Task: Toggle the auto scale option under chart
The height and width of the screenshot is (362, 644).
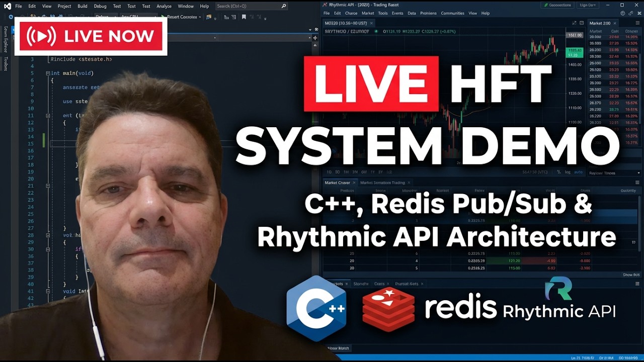Action: tap(578, 172)
